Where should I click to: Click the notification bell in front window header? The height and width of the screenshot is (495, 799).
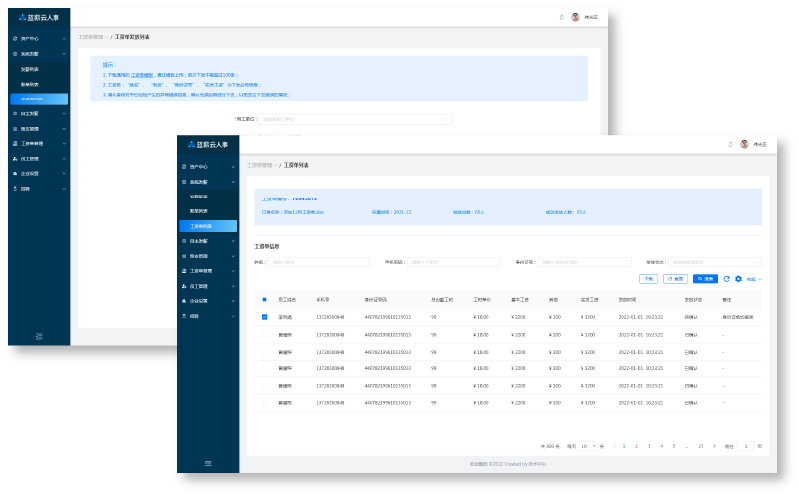pos(730,144)
